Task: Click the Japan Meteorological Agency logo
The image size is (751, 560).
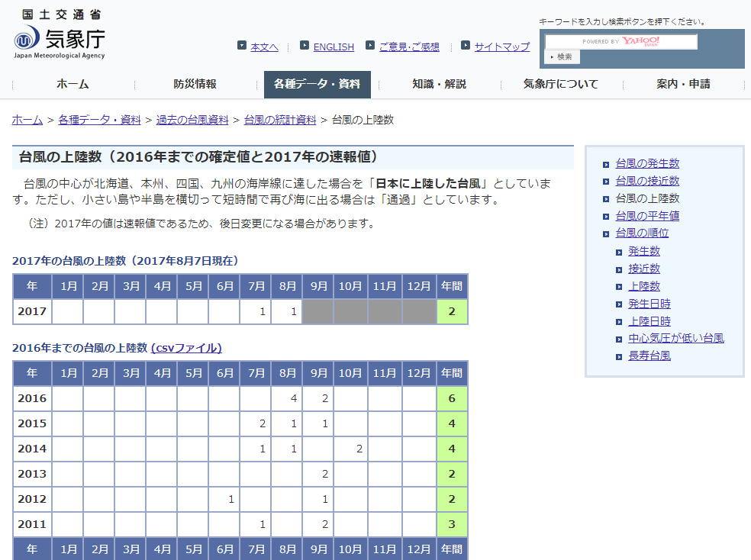Action: [x=59, y=35]
